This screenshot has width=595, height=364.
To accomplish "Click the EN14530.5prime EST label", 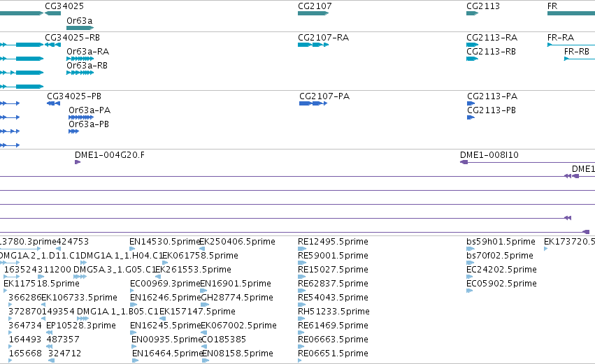I will [164, 242].
